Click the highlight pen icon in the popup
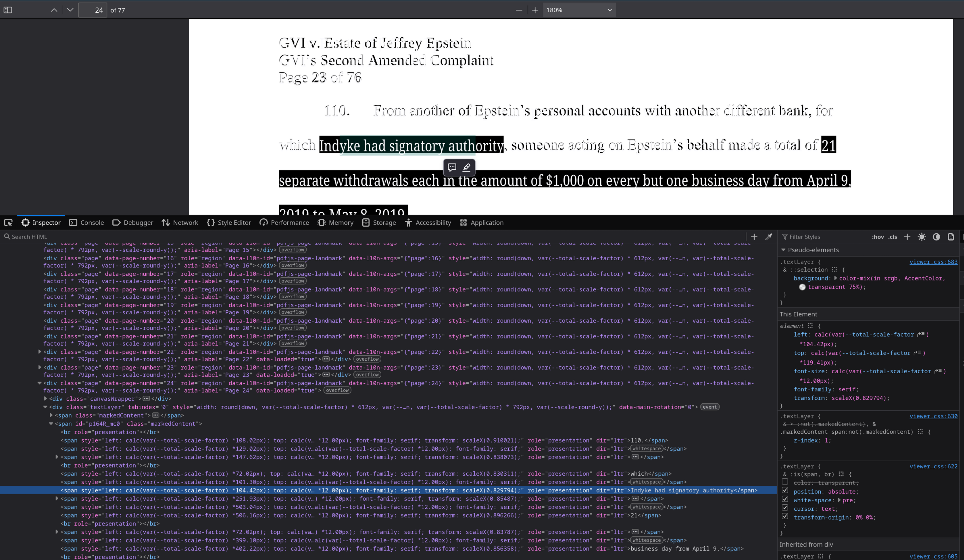Viewport: 964px width, 560px height. [466, 167]
